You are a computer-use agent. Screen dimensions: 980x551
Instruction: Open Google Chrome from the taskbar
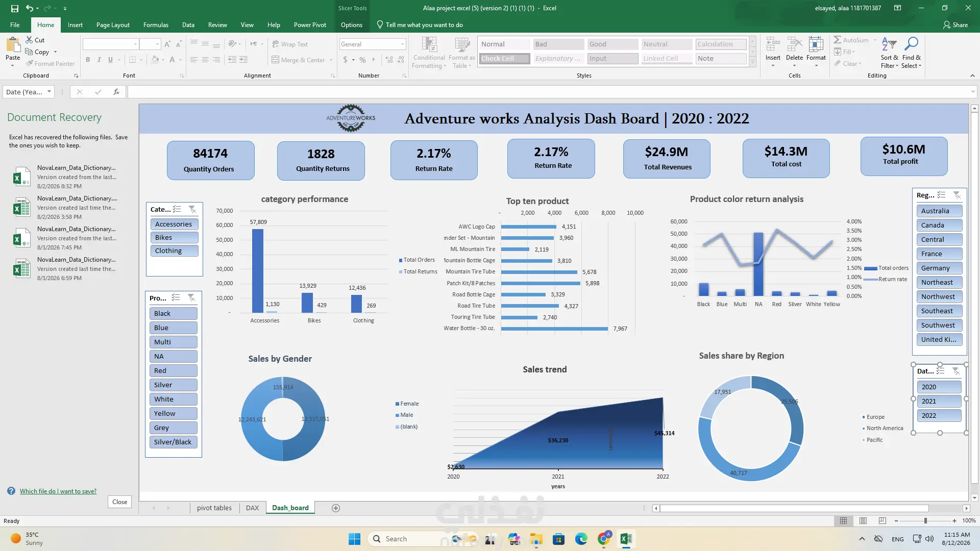coord(604,539)
